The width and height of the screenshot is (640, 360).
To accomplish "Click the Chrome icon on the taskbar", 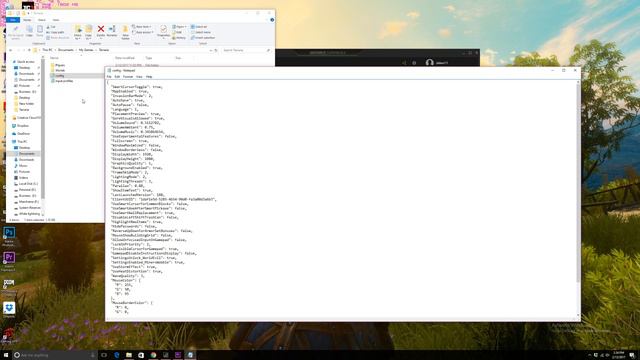I will point(153,355).
